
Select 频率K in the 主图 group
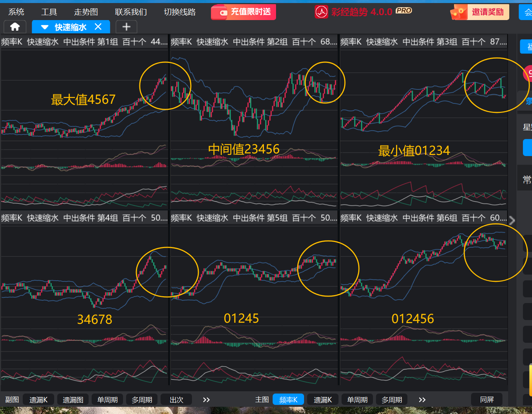pyautogui.click(x=288, y=400)
